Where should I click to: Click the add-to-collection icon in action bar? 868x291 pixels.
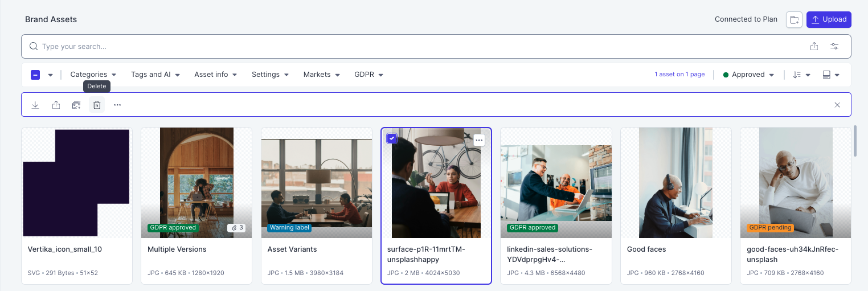coord(76,105)
